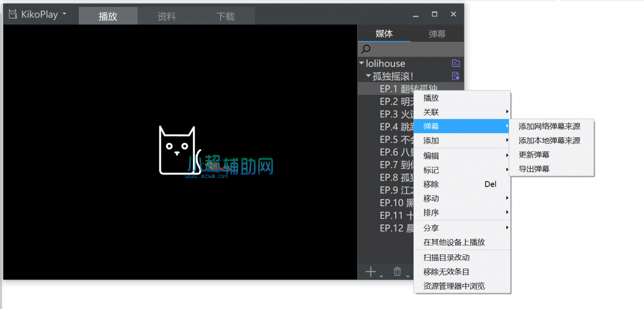
Task: Select 添加网络弹幕来源 from the submenu
Action: click(550, 126)
